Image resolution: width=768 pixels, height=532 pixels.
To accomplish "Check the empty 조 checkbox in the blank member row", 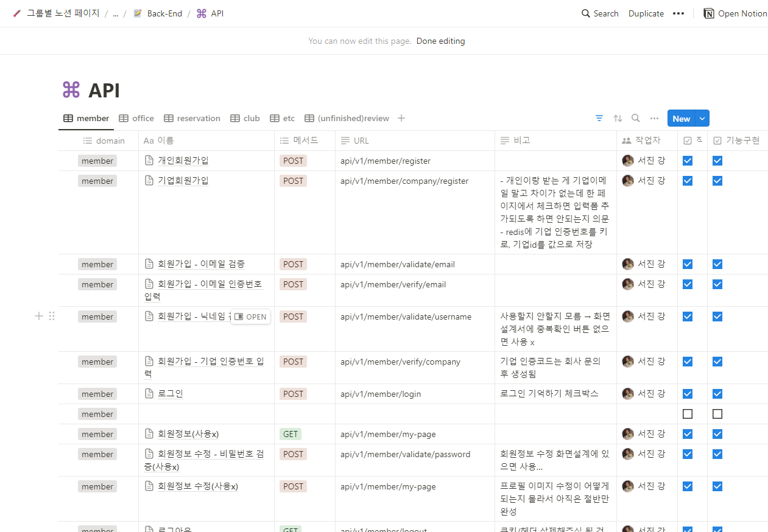I will click(687, 413).
